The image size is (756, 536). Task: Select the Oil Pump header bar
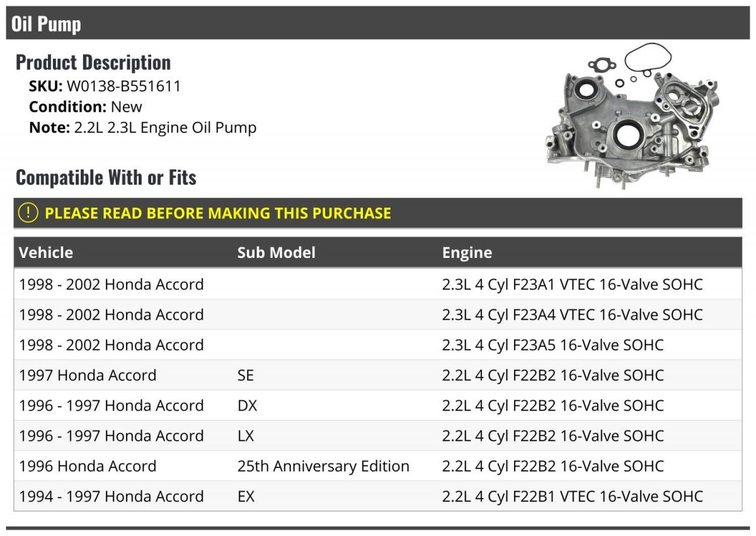378,24
